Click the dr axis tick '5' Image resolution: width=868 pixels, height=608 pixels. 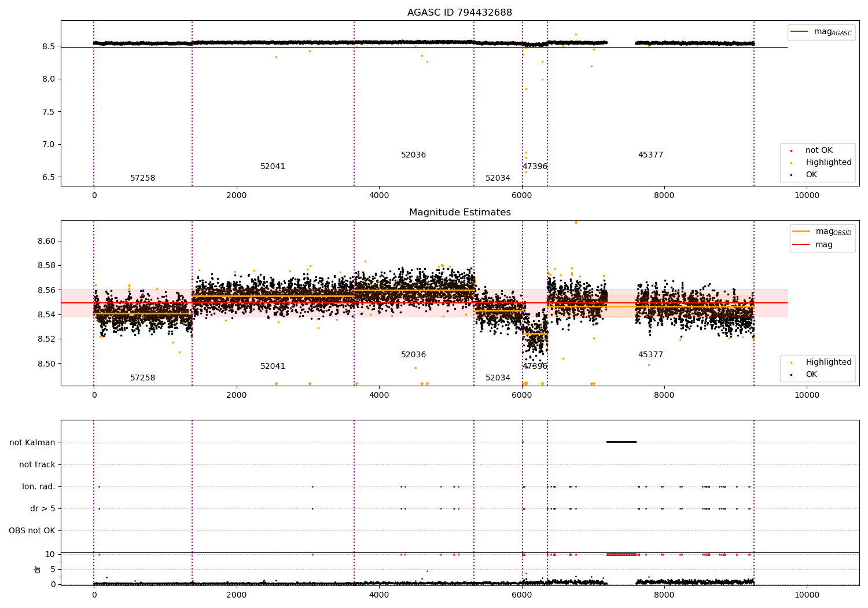click(53, 570)
